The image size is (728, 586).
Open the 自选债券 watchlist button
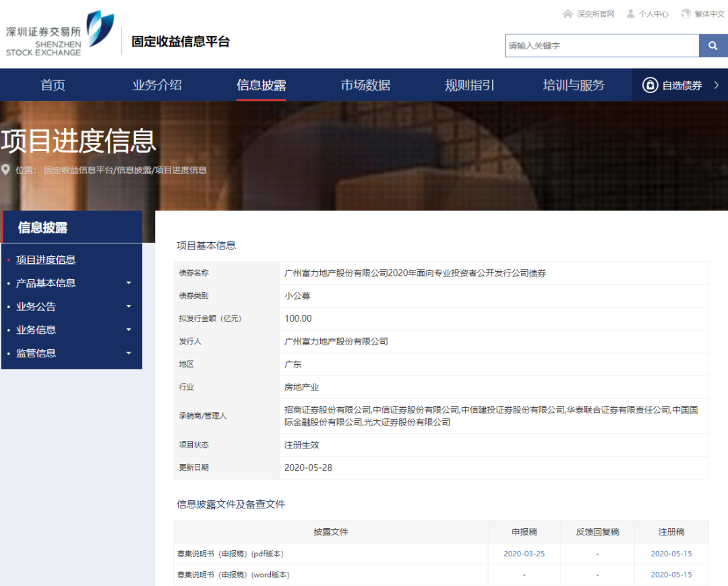click(x=679, y=85)
